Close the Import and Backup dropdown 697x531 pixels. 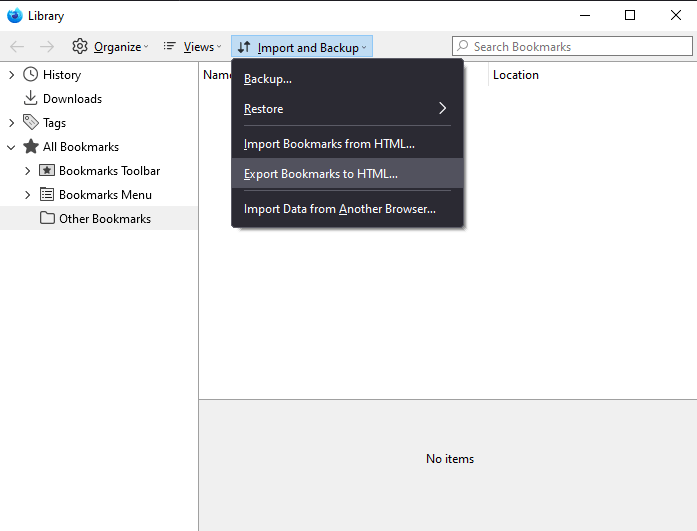pos(302,47)
